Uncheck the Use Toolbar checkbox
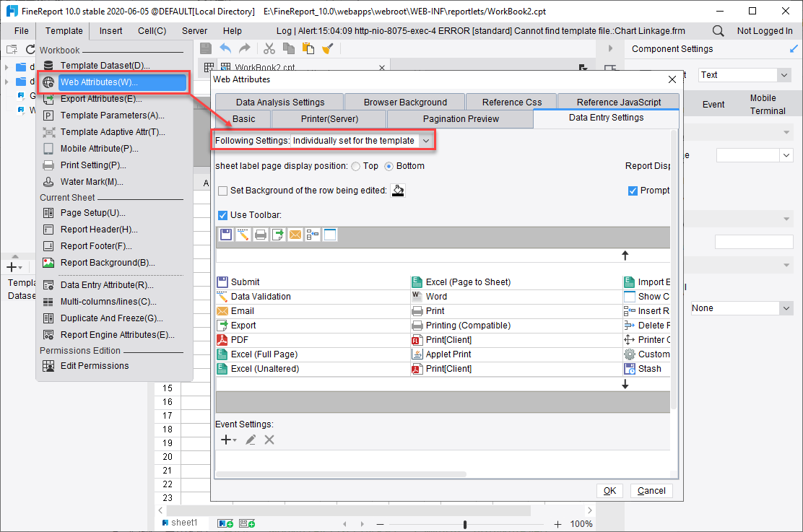 pyautogui.click(x=223, y=214)
